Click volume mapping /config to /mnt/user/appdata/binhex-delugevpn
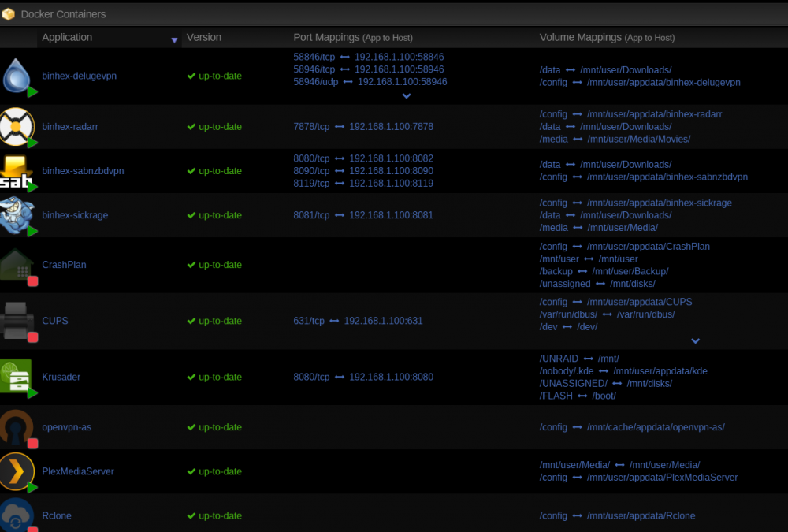 (640, 83)
